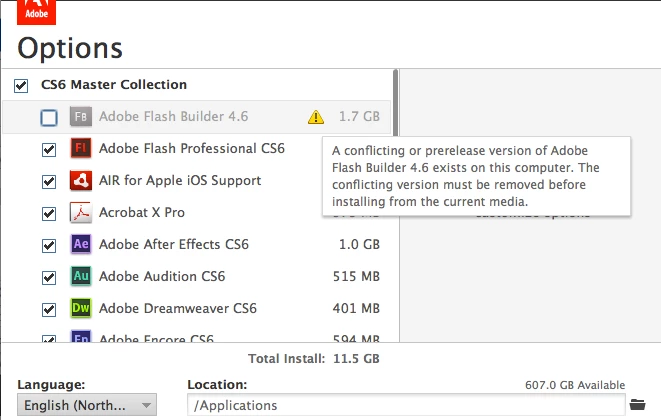
Task: Click the Flash Builder 4.6 icon
Action: pyautogui.click(x=81, y=117)
